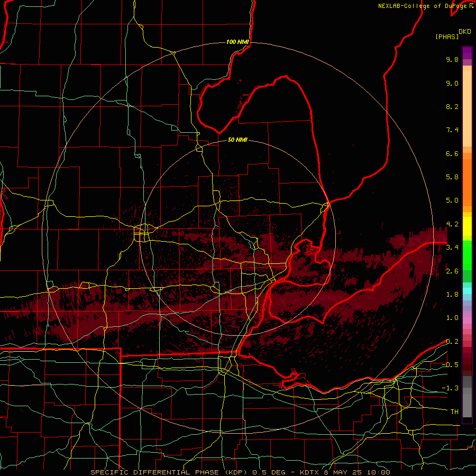476x476 pixels.
Task: Select the 7.4 scale value
Action: (452, 130)
